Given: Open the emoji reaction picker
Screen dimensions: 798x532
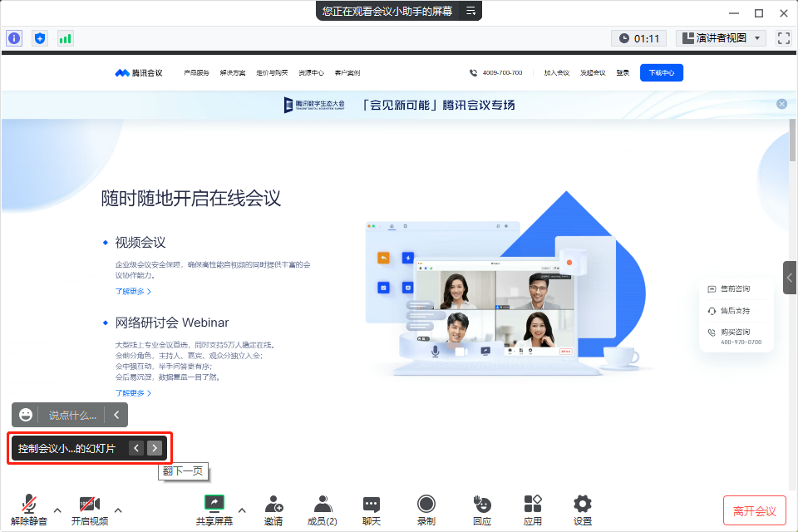Looking at the screenshot, I should pyautogui.click(x=26, y=415).
